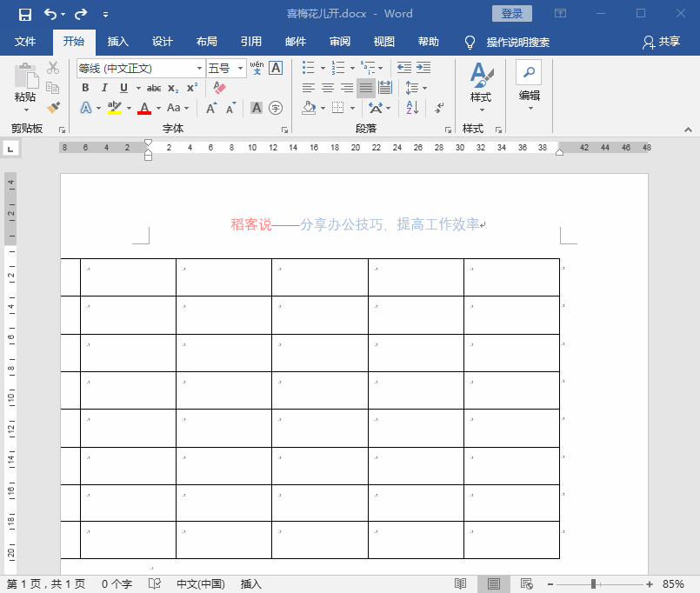The height and width of the screenshot is (593, 700).
Task: Open the phonetic guide (wén) tool
Action: pos(257,68)
